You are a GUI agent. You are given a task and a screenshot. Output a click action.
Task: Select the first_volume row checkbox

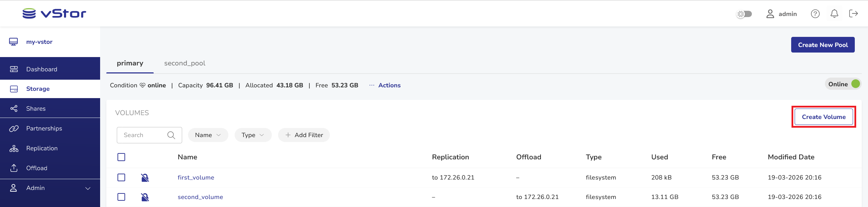coord(121,177)
